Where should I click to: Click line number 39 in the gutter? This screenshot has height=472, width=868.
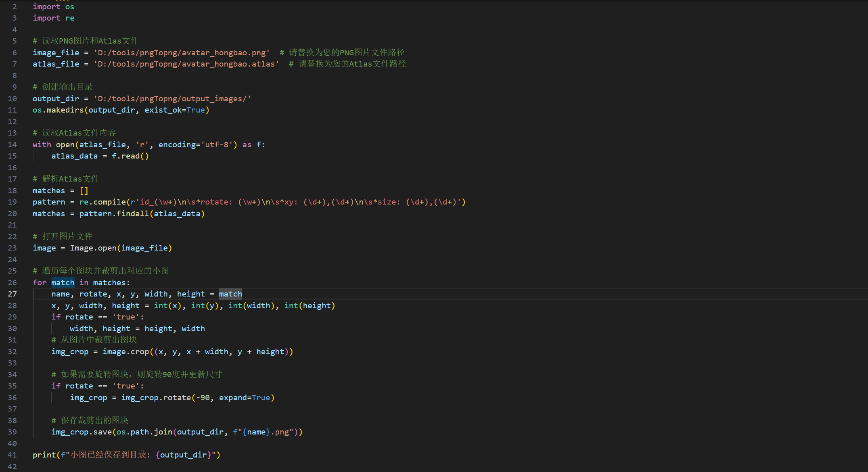click(x=12, y=432)
